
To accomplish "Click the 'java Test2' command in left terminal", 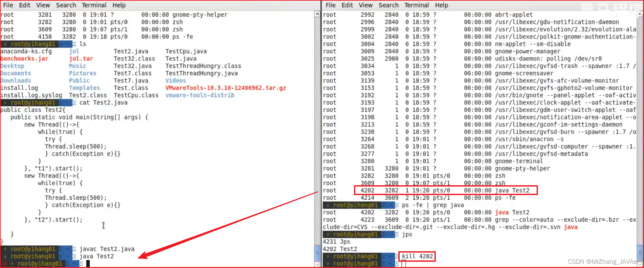I will point(97,256).
